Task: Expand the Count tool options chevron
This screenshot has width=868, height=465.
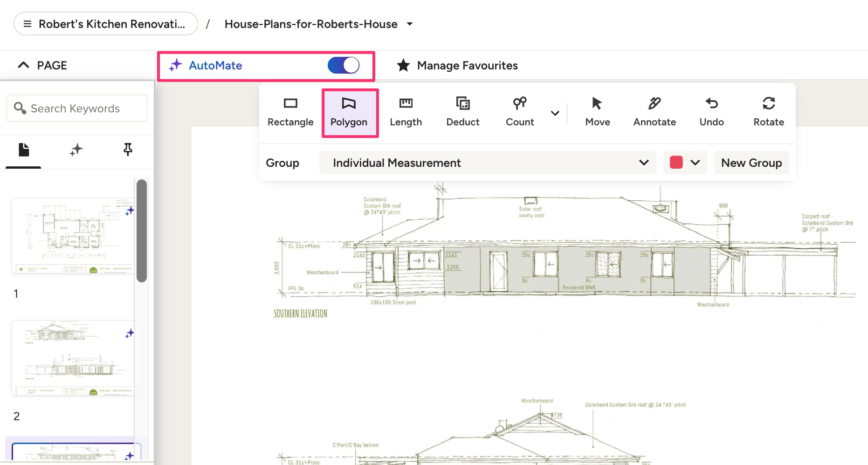Action: coord(555,113)
